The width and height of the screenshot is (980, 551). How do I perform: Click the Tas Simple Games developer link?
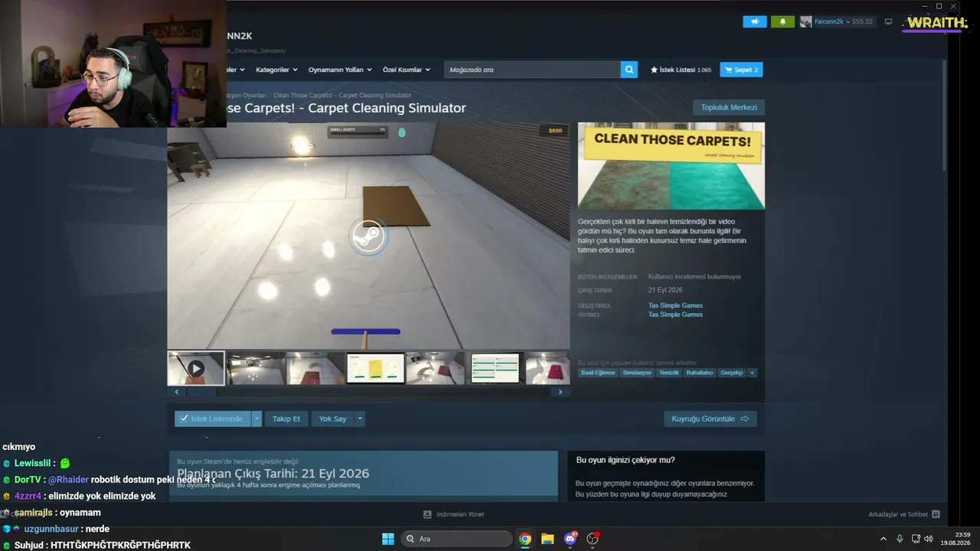click(x=675, y=305)
